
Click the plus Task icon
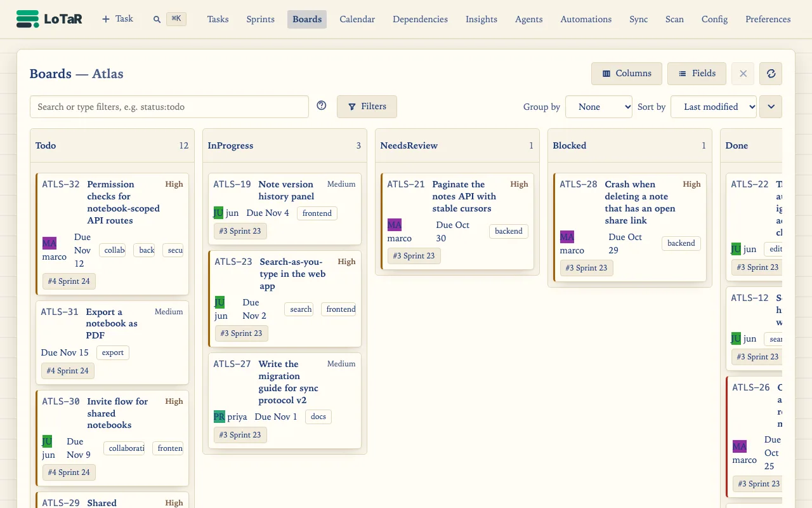106,19
